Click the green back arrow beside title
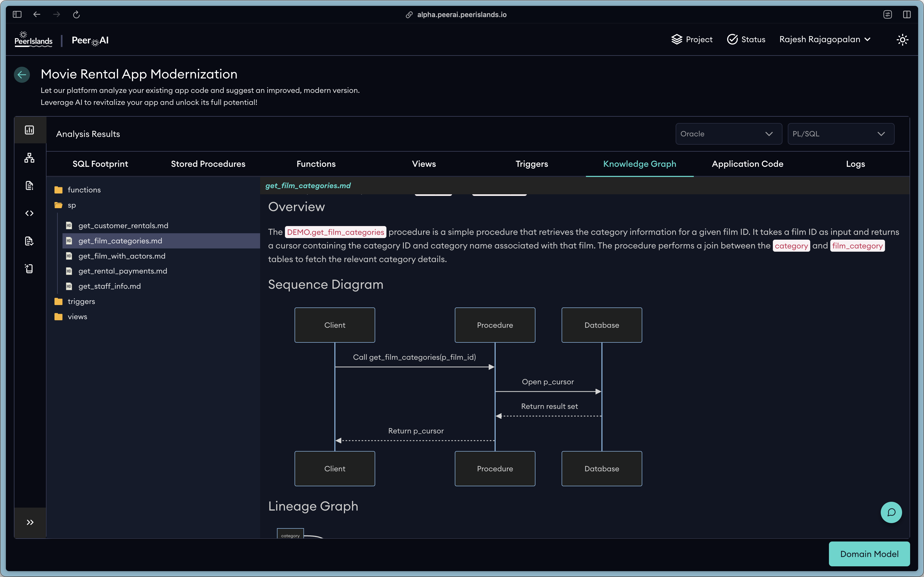The width and height of the screenshot is (924, 577). coord(22,74)
